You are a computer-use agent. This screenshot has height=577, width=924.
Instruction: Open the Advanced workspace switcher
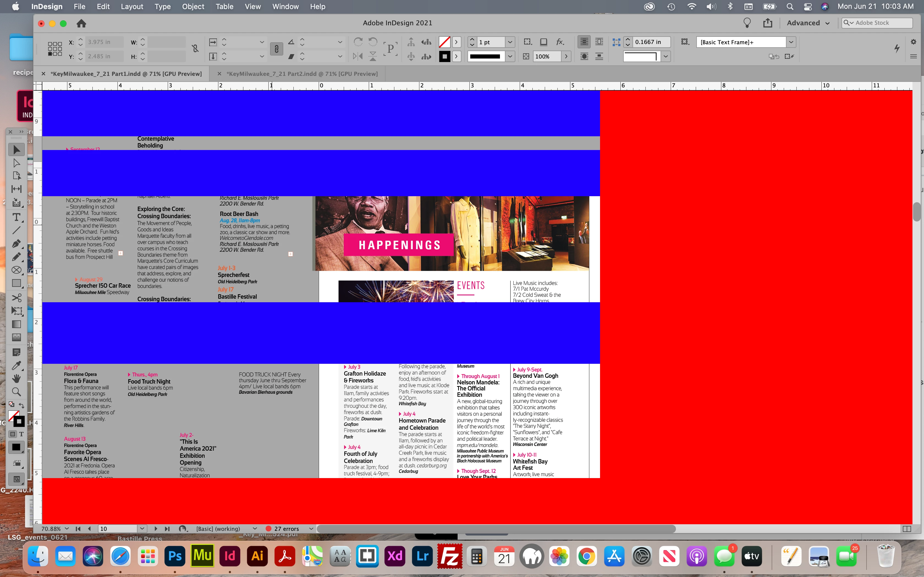click(x=808, y=23)
